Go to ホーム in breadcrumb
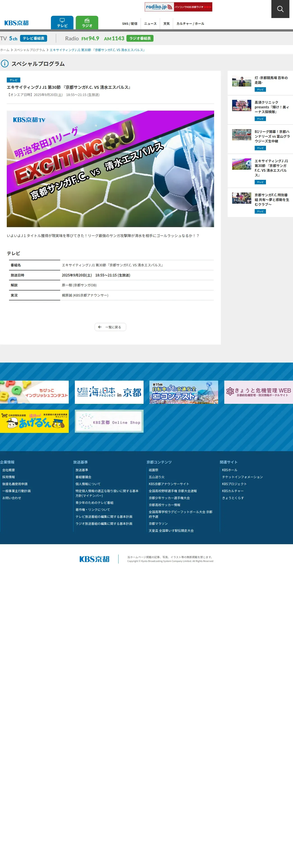Image resolution: width=293 pixels, height=868 pixels. click(5, 50)
